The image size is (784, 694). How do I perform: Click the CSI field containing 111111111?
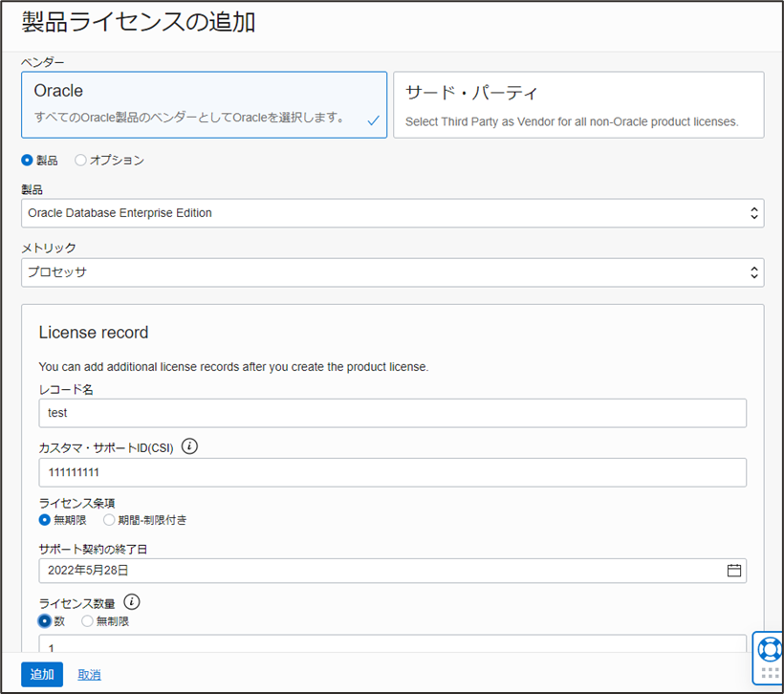392,472
